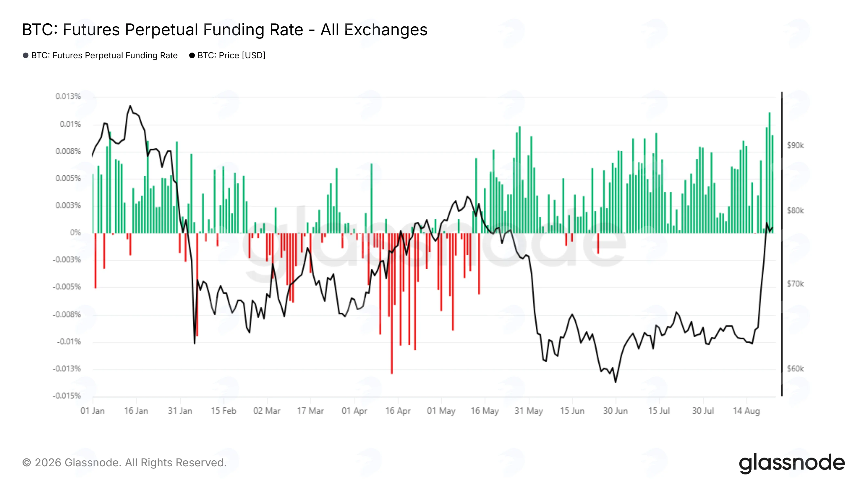Screen dimensions: 868x488
Task: Click the $60k price axis label
Action: point(796,369)
